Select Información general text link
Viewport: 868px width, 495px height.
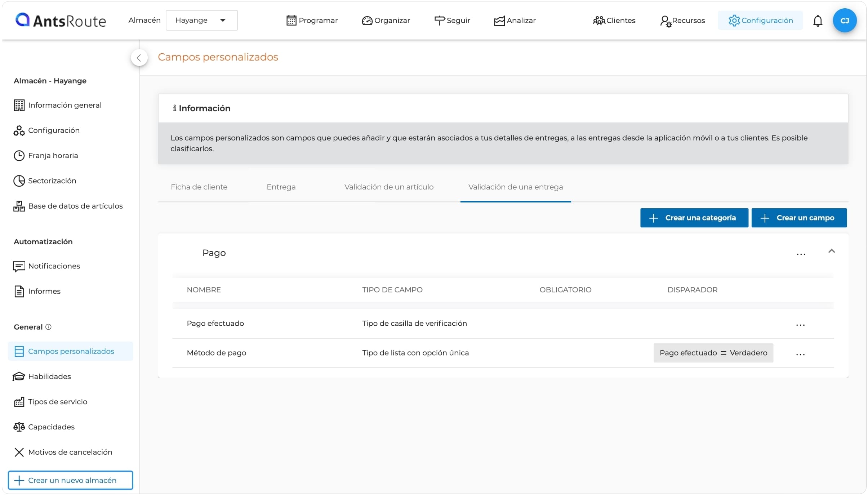(x=65, y=105)
